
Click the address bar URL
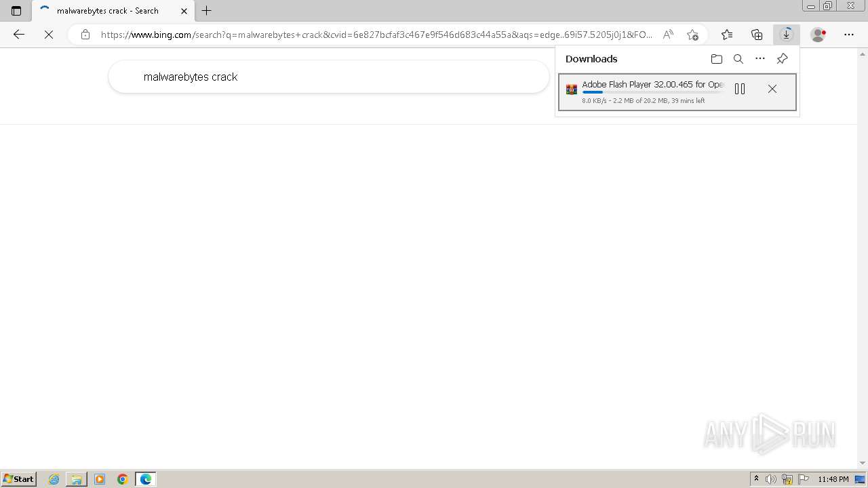pos(376,35)
